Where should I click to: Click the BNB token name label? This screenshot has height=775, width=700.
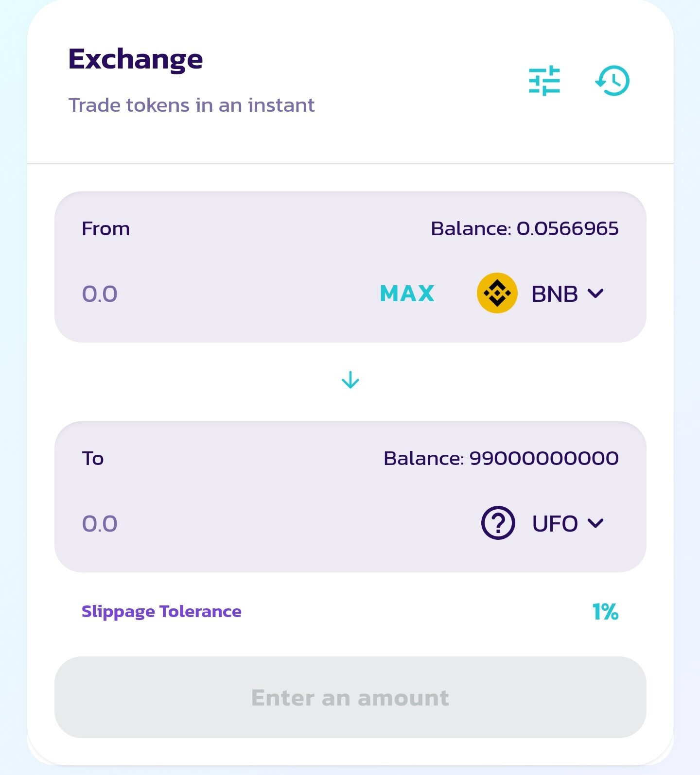coord(554,294)
